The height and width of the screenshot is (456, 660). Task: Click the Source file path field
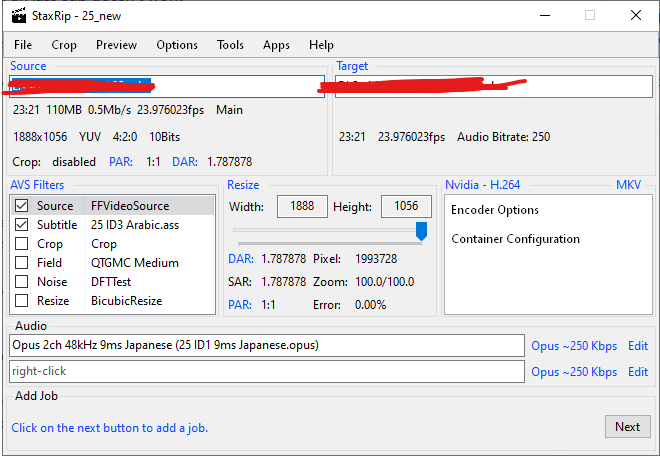click(x=167, y=86)
